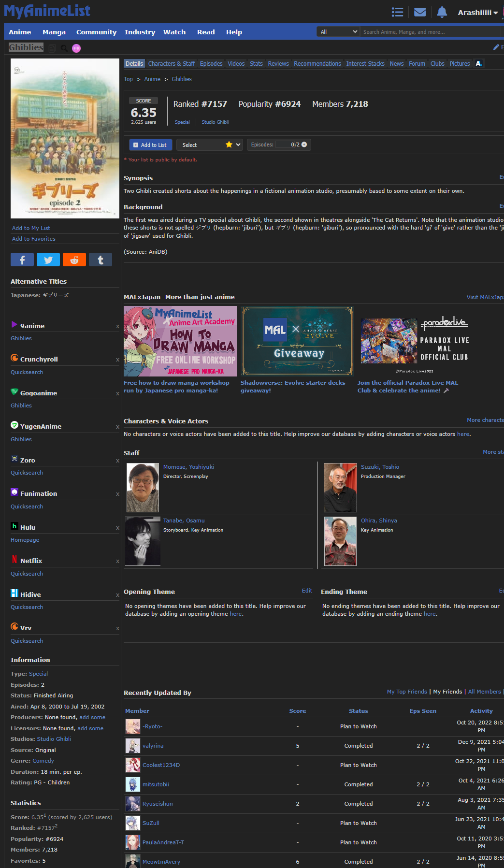Open the YugenAnime site header
Viewport: 504px width, 868px height.
[41, 426]
